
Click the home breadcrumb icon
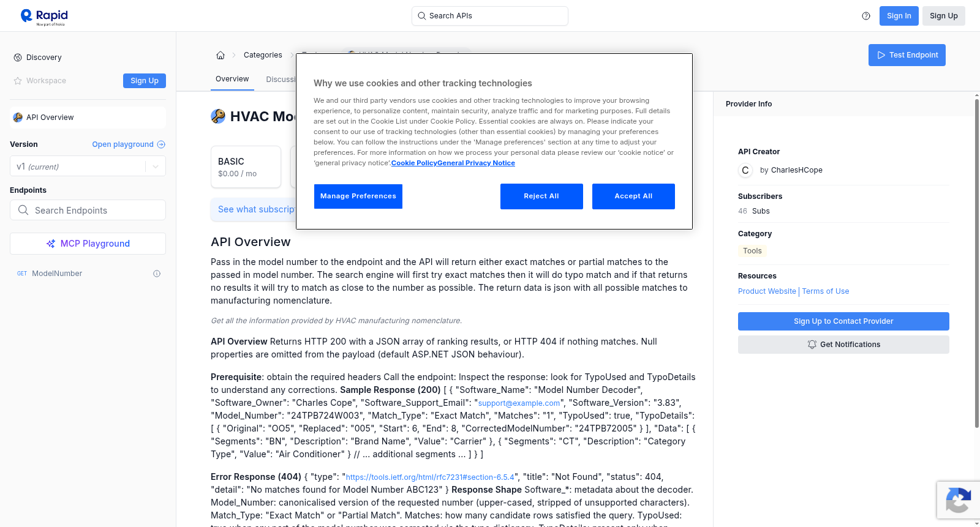[221, 55]
